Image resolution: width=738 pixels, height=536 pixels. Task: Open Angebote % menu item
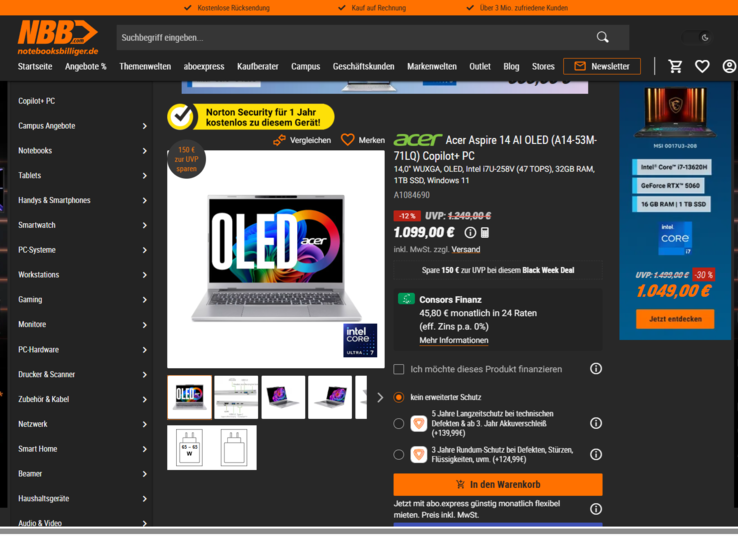click(x=86, y=66)
